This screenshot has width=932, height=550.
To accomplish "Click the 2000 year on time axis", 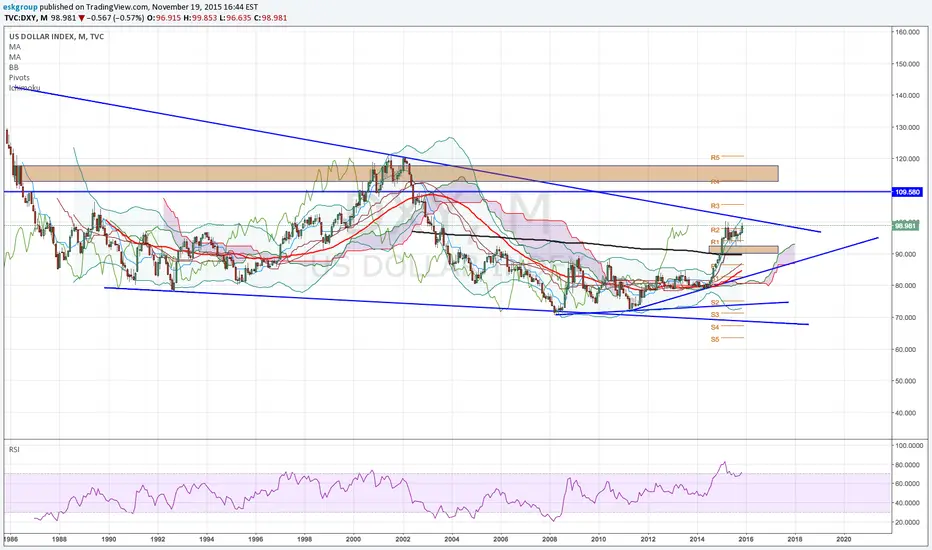I will click(x=354, y=539).
